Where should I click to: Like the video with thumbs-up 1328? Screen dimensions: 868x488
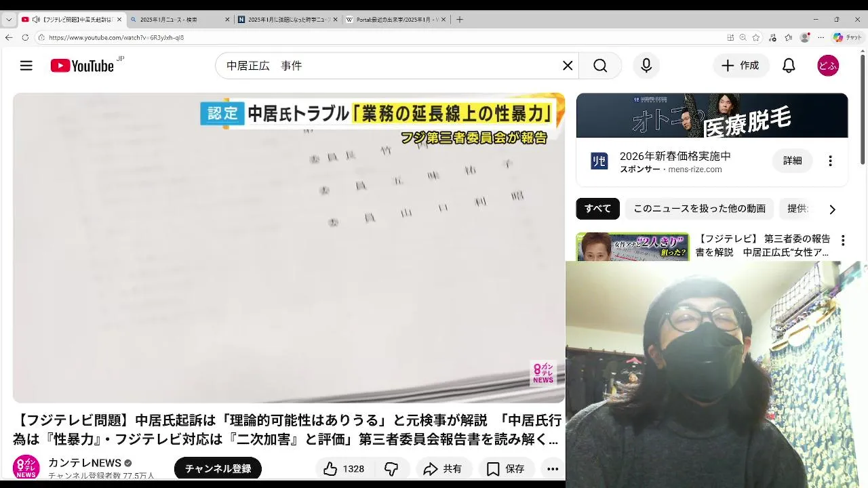(344, 468)
